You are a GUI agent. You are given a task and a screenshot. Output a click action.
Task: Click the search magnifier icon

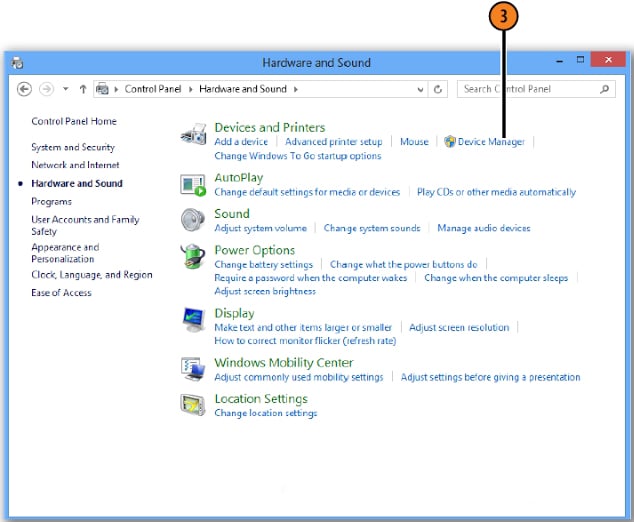click(604, 89)
